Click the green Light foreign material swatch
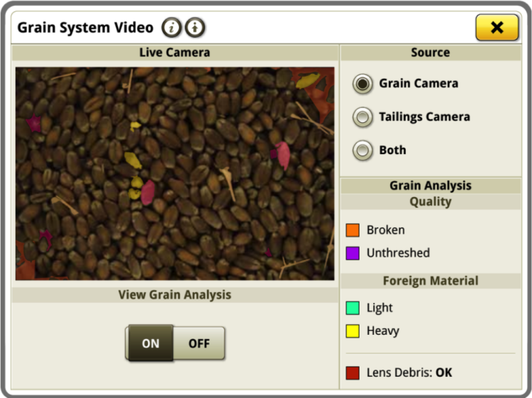 [x=353, y=308]
